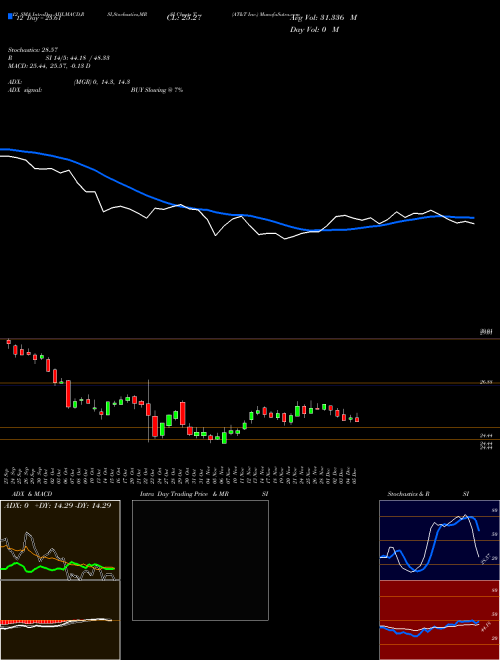Click the last red candlestick on the chart
The height and width of the screenshot is (660, 500).
pyautogui.click(x=357, y=418)
